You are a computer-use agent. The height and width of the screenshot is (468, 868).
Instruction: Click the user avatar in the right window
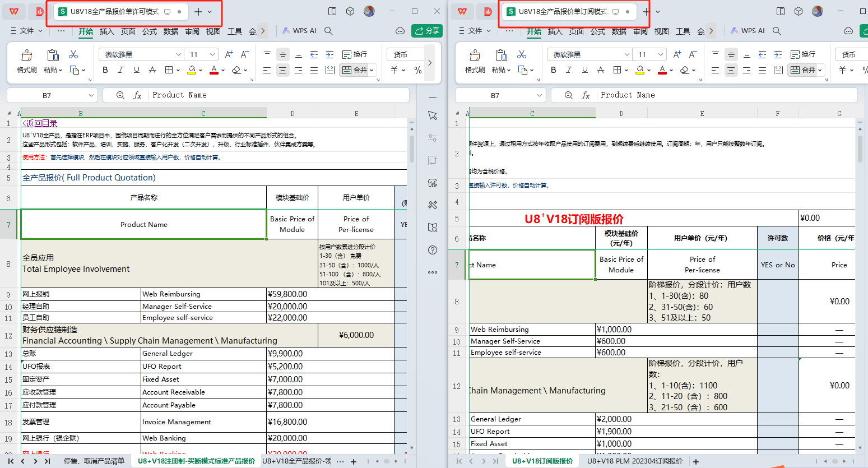[x=818, y=11]
